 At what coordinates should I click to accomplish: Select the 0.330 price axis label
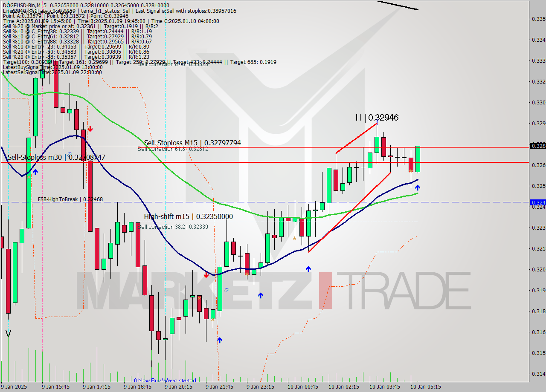tap(538, 102)
